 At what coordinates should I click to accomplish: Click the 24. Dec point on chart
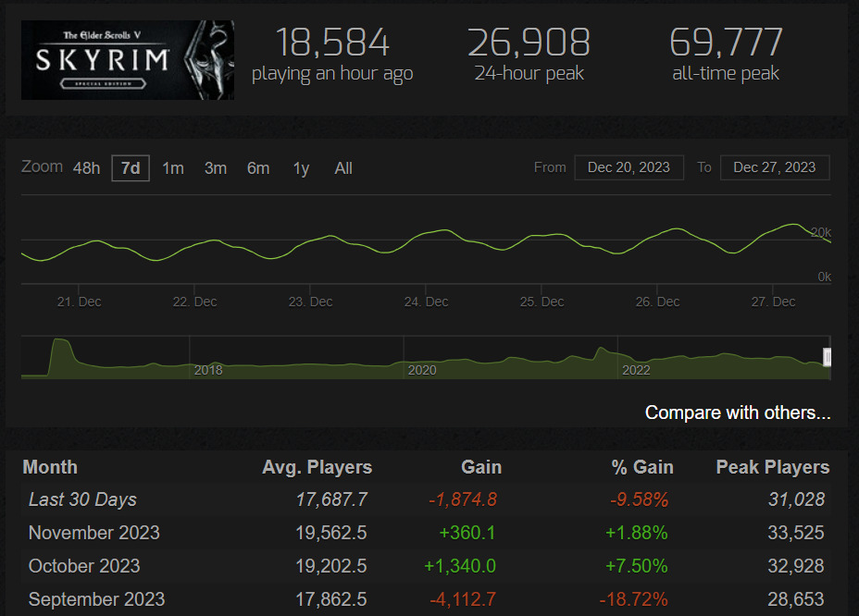coord(426,302)
